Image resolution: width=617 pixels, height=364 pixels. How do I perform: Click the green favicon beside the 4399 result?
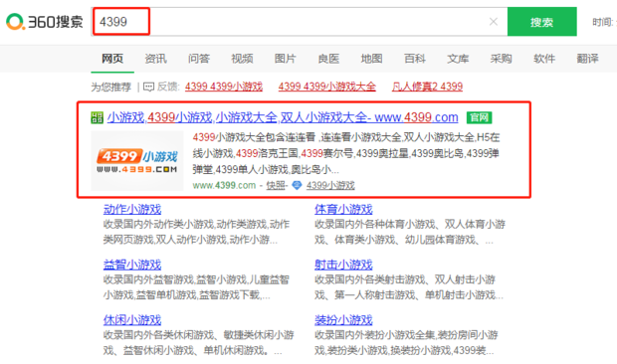tap(97, 117)
